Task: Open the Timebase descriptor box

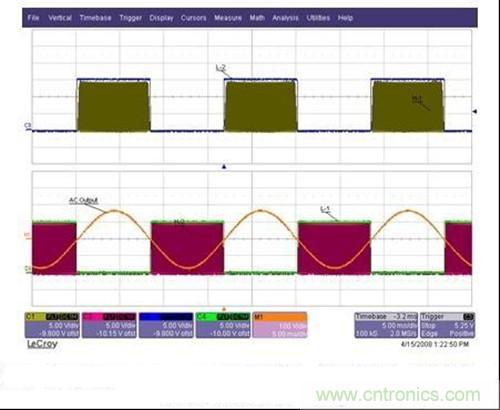Action: (x=386, y=325)
